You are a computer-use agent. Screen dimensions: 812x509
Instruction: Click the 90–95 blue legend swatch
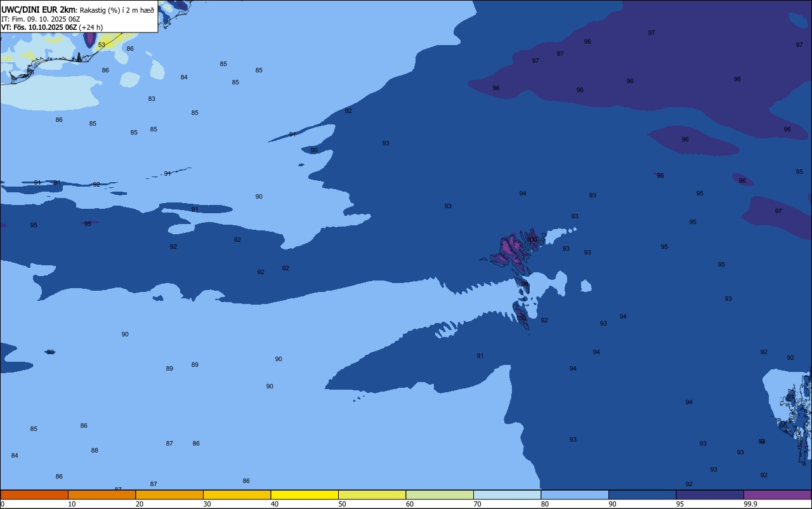pyautogui.click(x=642, y=494)
